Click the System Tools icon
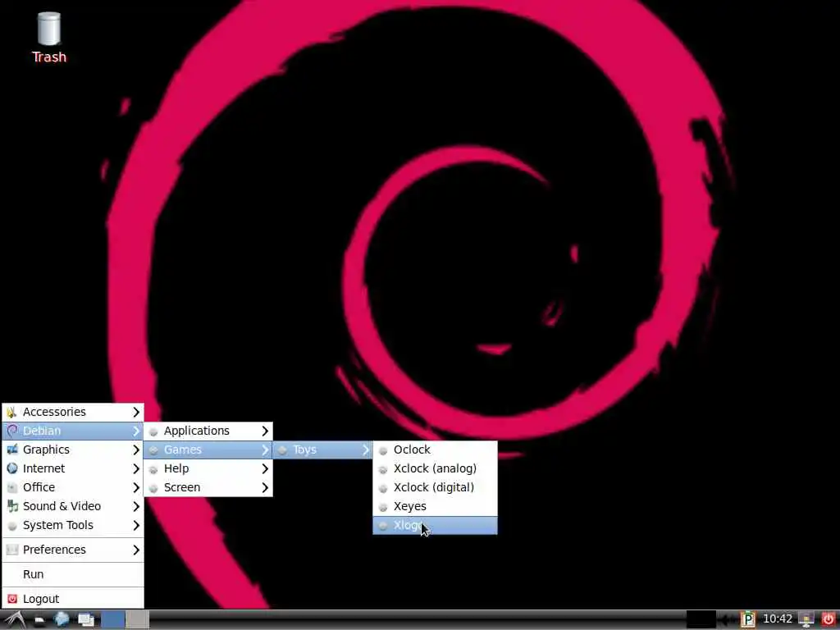 click(12, 526)
